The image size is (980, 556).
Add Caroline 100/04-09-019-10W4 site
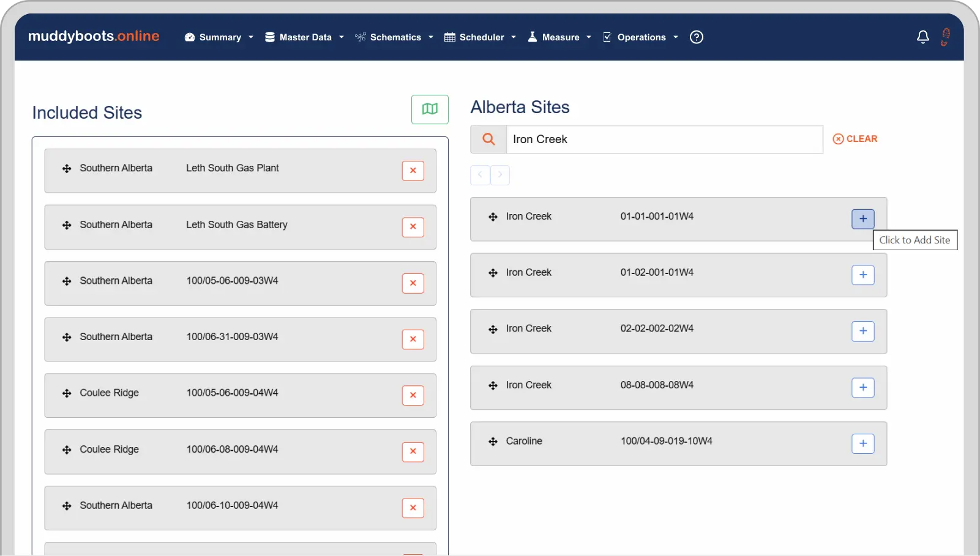(x=862, y=443)
